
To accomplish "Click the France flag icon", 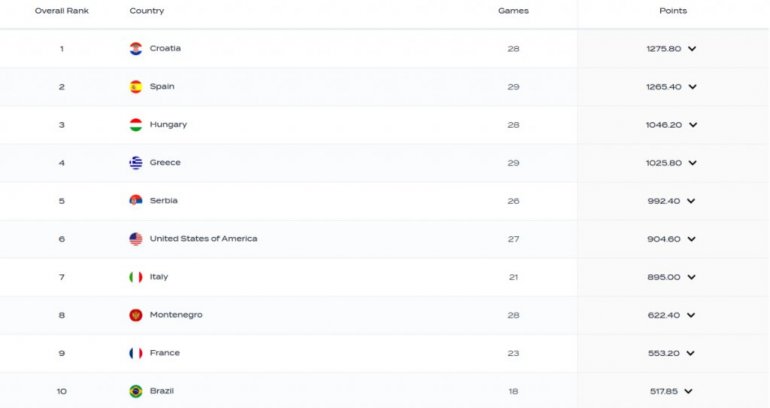I will [x=136, y=353].
